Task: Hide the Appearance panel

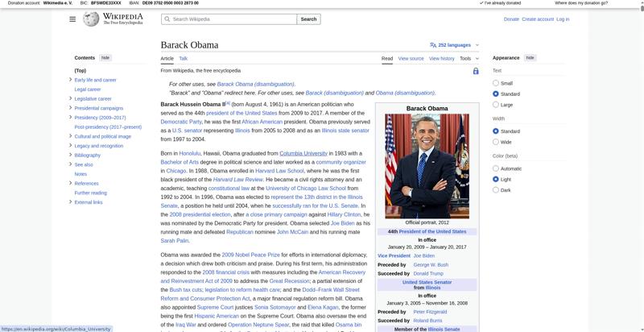Action: point(530,58)
